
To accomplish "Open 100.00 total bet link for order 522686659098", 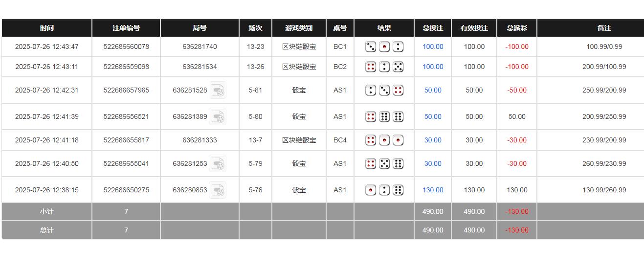I will click(x=433, y=67).
